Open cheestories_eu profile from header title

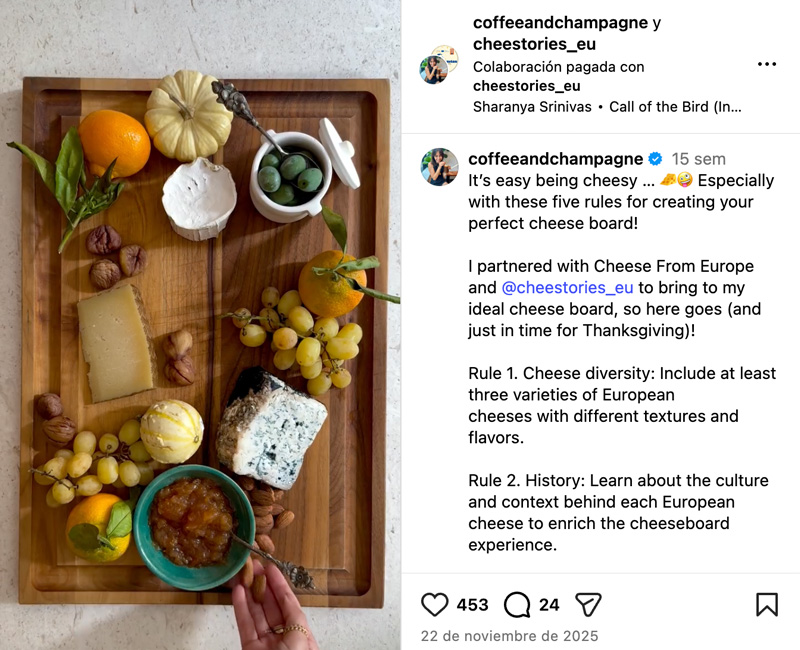click(534, 44)
